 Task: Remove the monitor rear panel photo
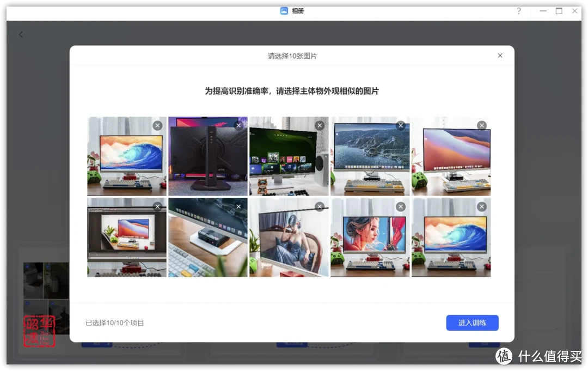(x=238, y=125)
